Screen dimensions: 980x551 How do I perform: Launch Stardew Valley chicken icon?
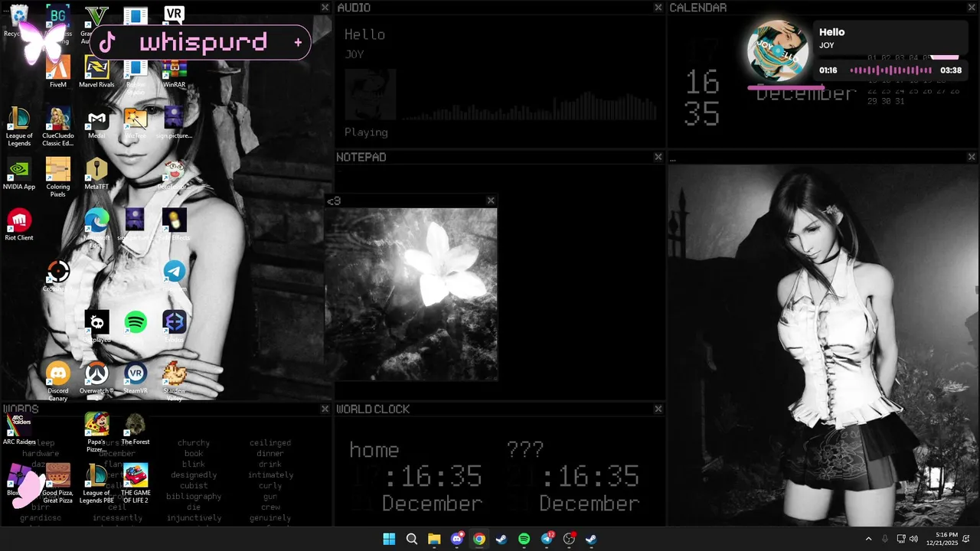coord(174,380)
